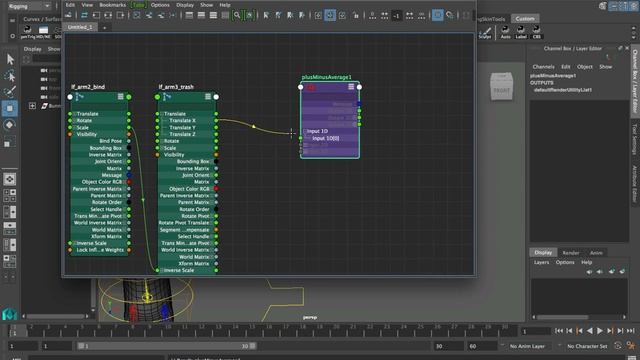Click Message blue port on lf_arm2_bind node
The image size is (640, 360).
129,175
